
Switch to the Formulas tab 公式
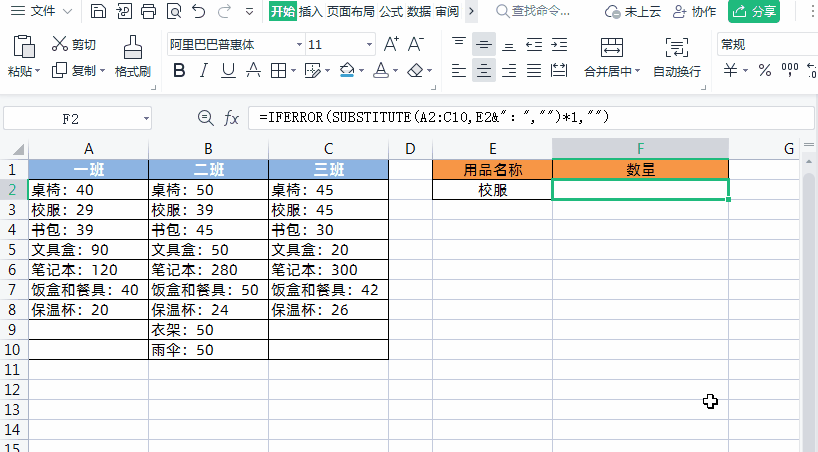pyautogui.click(x=391, y=11)
